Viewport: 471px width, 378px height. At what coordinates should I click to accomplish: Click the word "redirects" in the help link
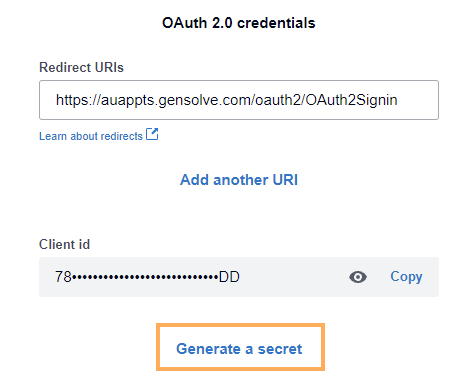point(122,136)
